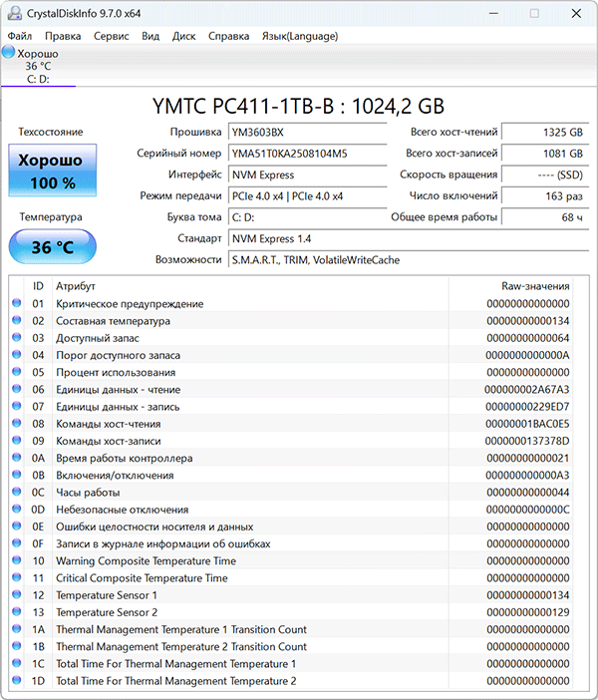Select the Часы работы attribute text

pyautogui.click(x=88, y=493)
